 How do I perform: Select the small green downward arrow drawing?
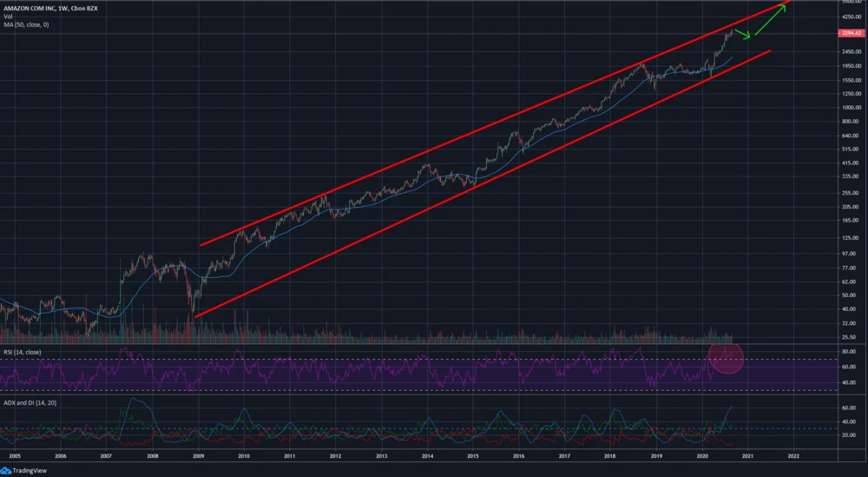(743, 33)
